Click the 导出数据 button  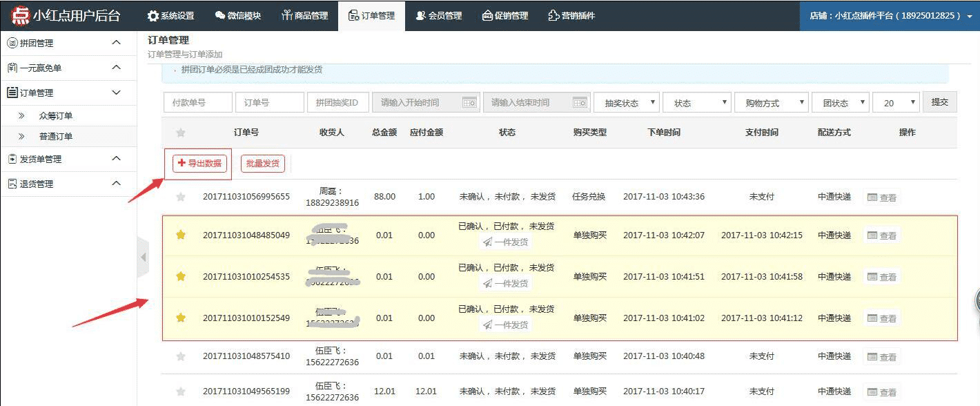click(x=200, y=164)
